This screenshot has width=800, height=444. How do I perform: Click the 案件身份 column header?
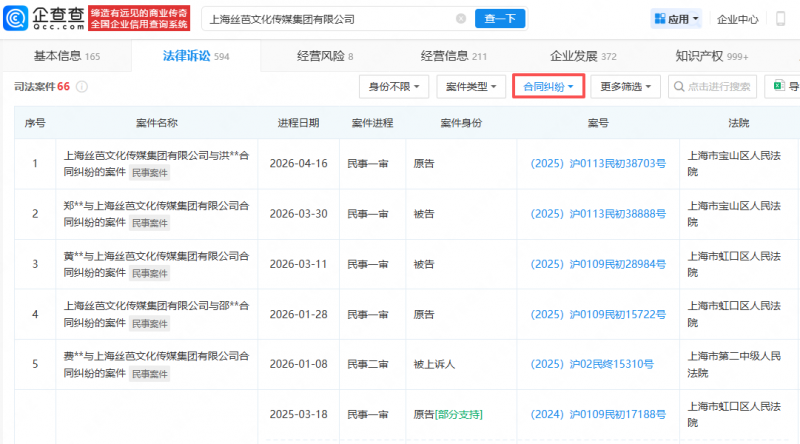pyautogui.click(x=461, y=123)
